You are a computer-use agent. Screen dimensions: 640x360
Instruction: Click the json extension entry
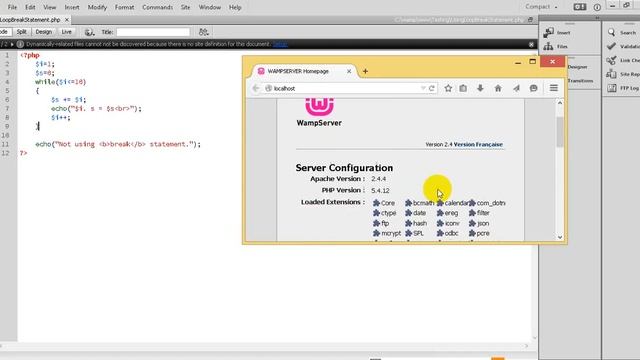coord(479,223)
